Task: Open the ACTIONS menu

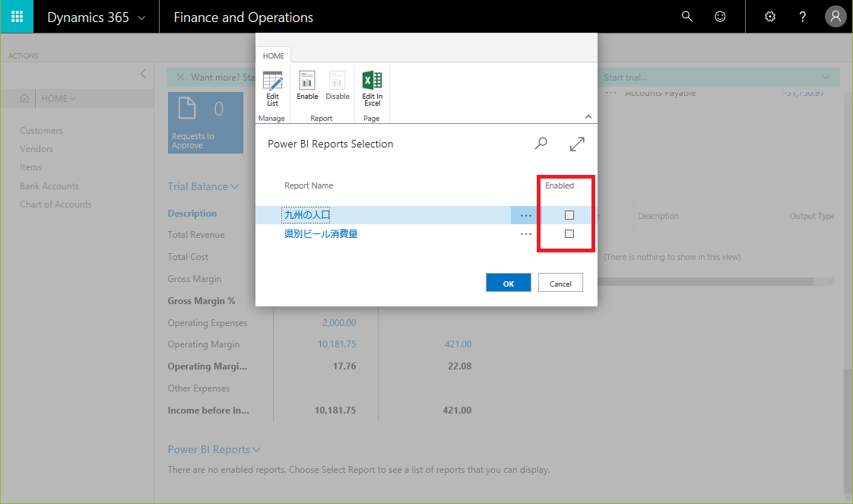Action: point(24,56)
